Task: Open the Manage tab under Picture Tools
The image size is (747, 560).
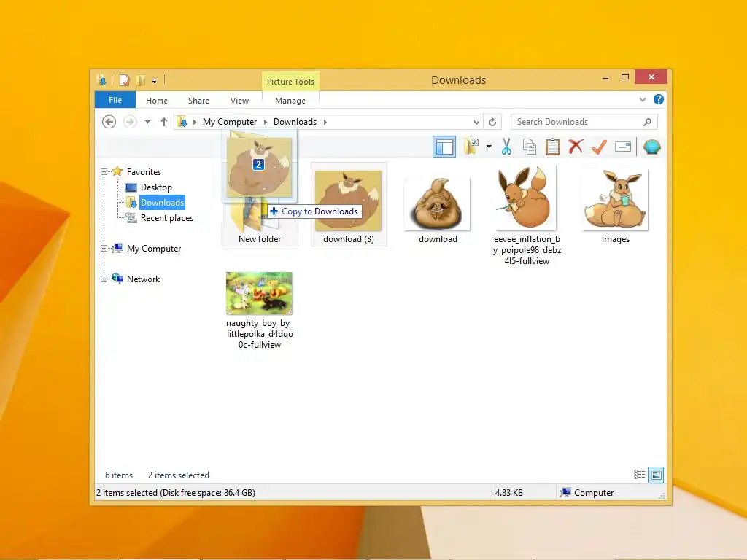Action: coord(290,101)
